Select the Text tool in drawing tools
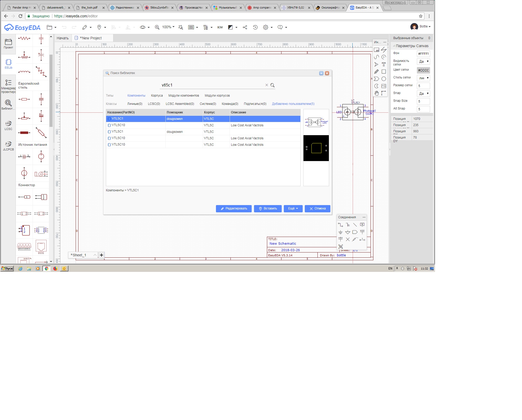The width and height of the screenshot is (522, 420). pos(384,64)
